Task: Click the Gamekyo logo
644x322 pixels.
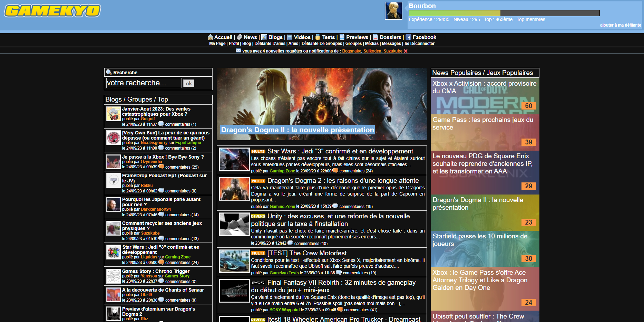Action: (52, 11)
